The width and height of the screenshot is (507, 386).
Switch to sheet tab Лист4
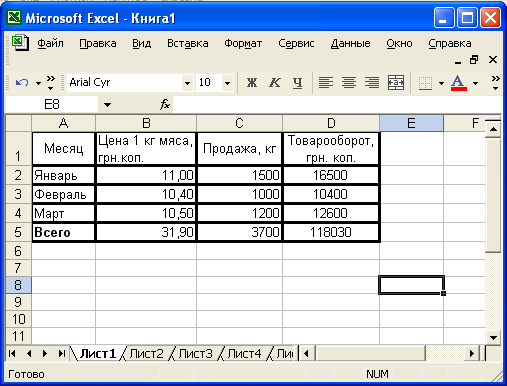tap(244, 353)
